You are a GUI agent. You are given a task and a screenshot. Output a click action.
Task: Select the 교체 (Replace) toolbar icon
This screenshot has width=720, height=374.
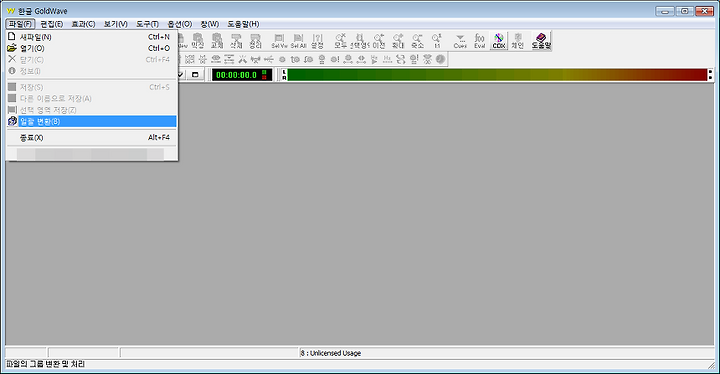pos(217,41)
